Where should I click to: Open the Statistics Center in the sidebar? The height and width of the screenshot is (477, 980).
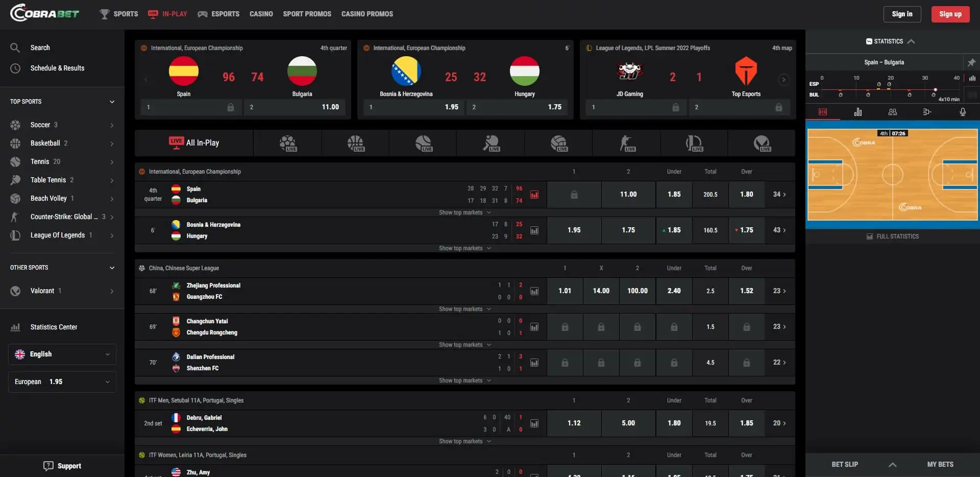[x=54, y=327]
